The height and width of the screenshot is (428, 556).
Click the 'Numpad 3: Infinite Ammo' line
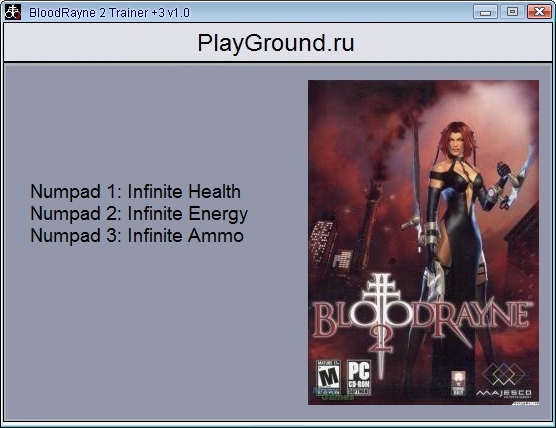click(x=137, y=235)
